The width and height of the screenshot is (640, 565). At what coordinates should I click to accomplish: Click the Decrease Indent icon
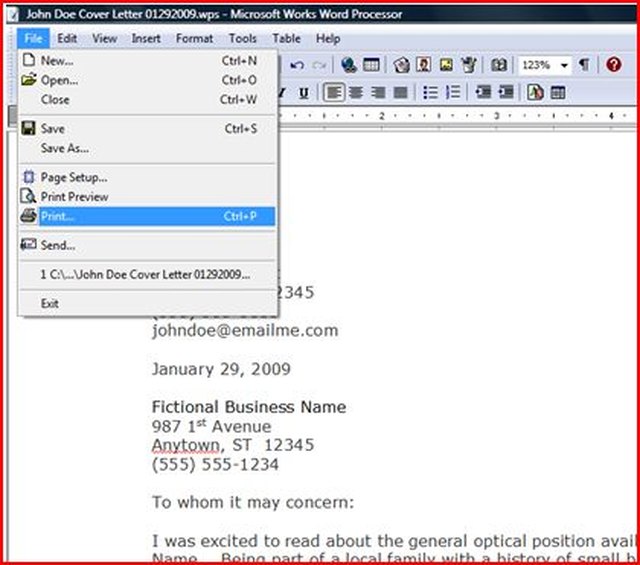(x=483, y=93)
